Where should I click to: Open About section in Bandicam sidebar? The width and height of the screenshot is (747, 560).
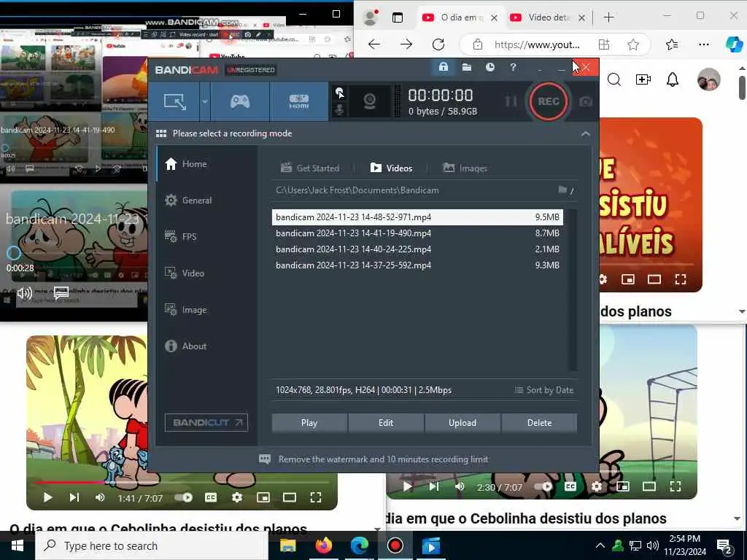click(x=206, y=346)
